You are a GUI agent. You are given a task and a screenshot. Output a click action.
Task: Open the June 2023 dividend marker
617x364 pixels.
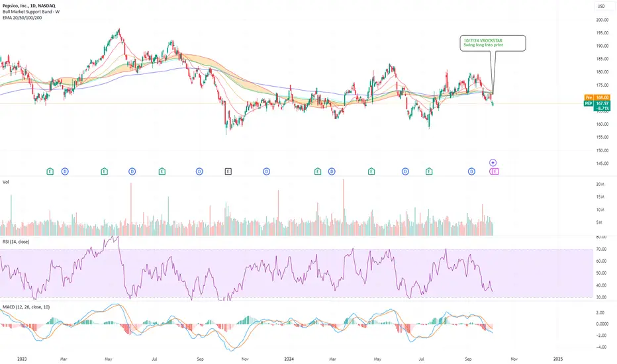(132, 171)
